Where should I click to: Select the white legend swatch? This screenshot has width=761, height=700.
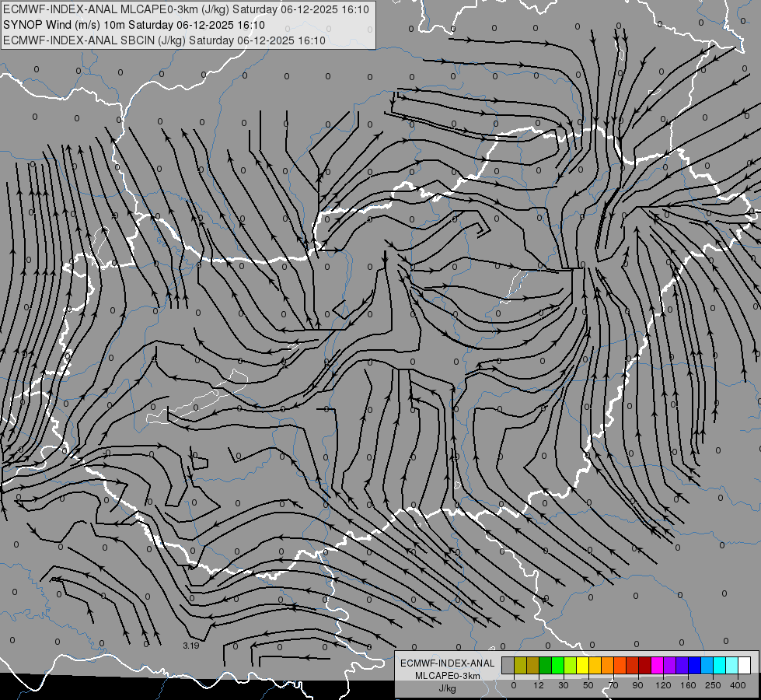[x=745, y=665]
